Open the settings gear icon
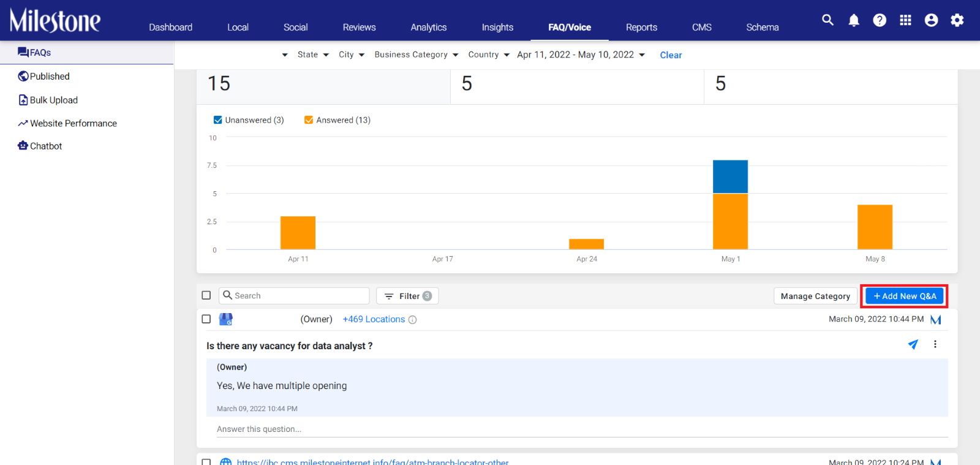The image size is (980, 465). pyautogui.click(x=957, y=20)
